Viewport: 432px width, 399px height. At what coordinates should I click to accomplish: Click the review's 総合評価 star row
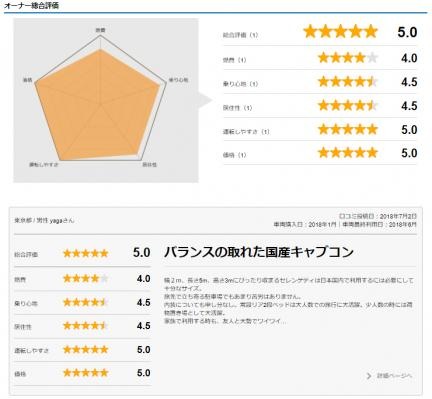click(x=86, y=253)
